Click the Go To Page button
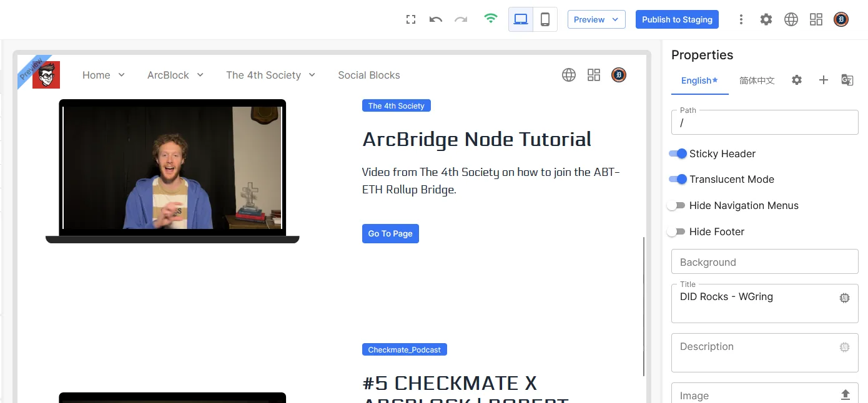The image size is (868, 403). point(390,233)
